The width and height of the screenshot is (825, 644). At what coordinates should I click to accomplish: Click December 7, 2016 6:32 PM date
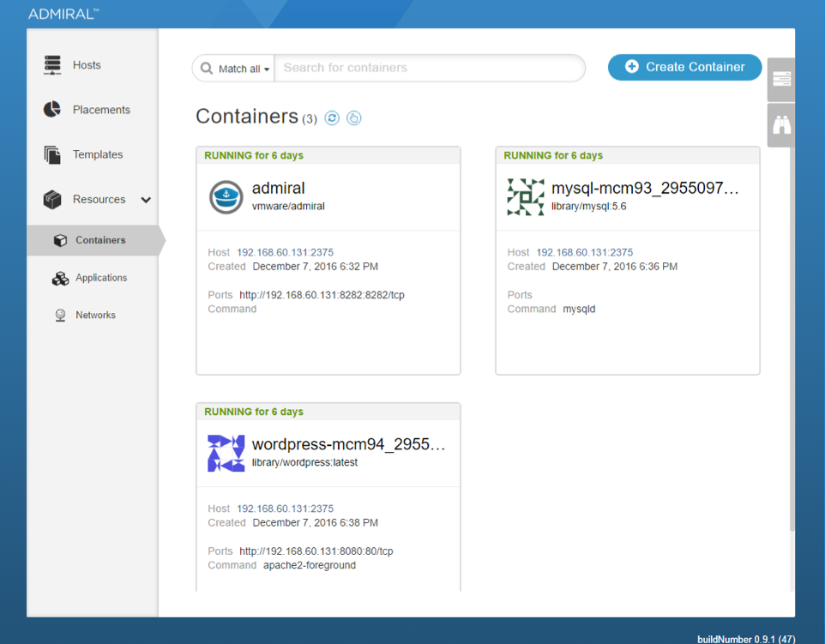click(x=315, y=267)
